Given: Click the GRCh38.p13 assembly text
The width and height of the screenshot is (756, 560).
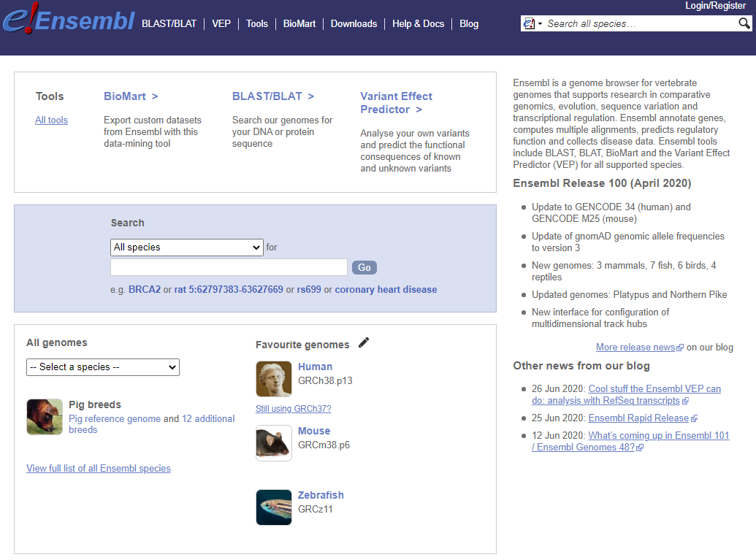Looking at the screenshot, I should [x=325, y=380].
